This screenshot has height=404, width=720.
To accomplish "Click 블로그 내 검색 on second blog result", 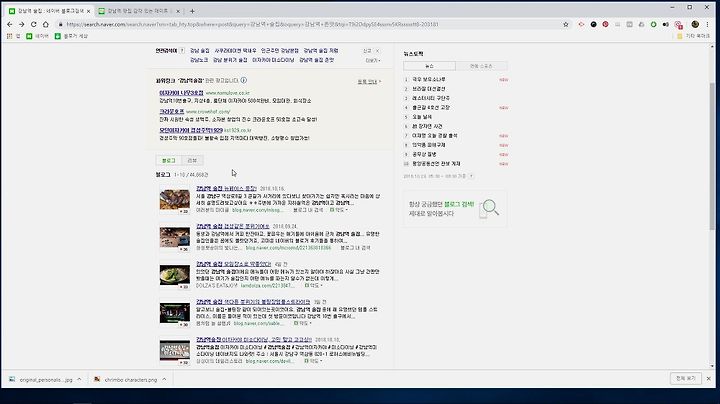I will coord(355,247).
